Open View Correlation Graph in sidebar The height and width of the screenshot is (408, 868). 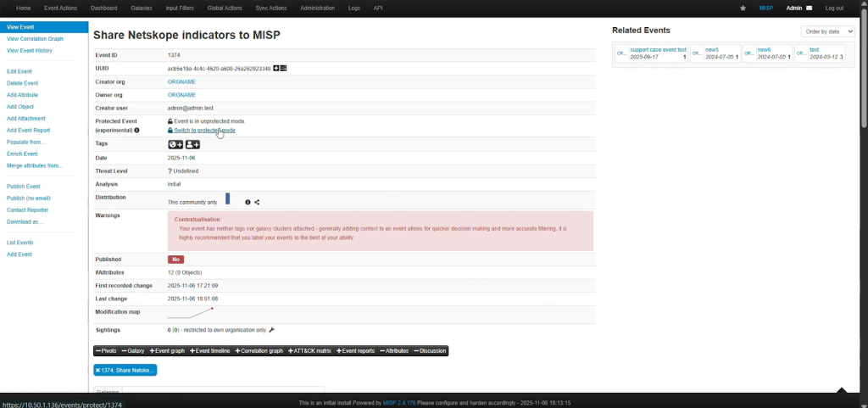(35, 39)
